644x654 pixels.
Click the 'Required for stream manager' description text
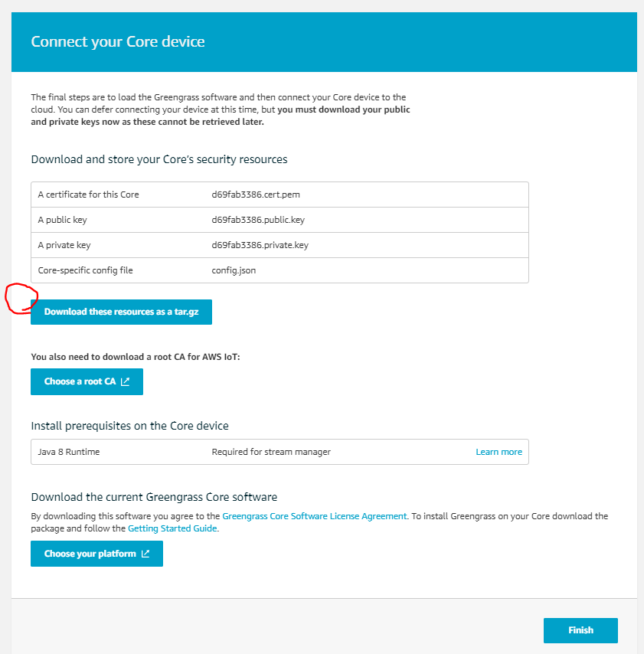(271, 452)
